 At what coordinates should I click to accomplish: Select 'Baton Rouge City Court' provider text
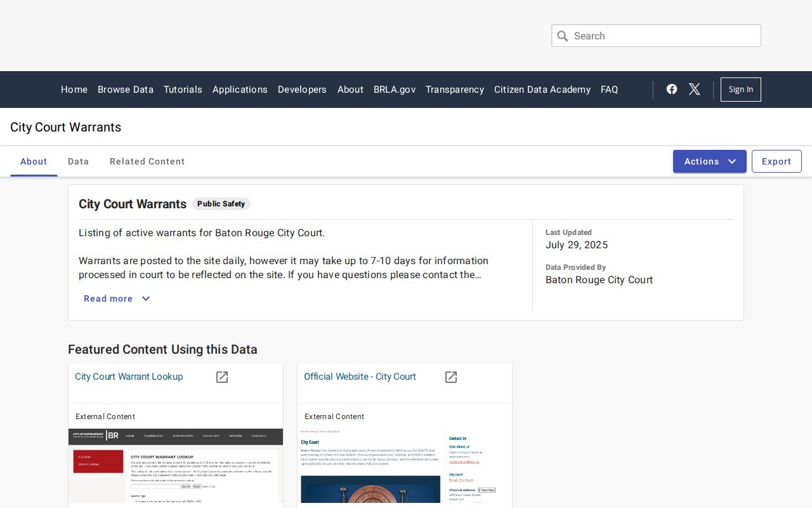[x=599, y=280]
